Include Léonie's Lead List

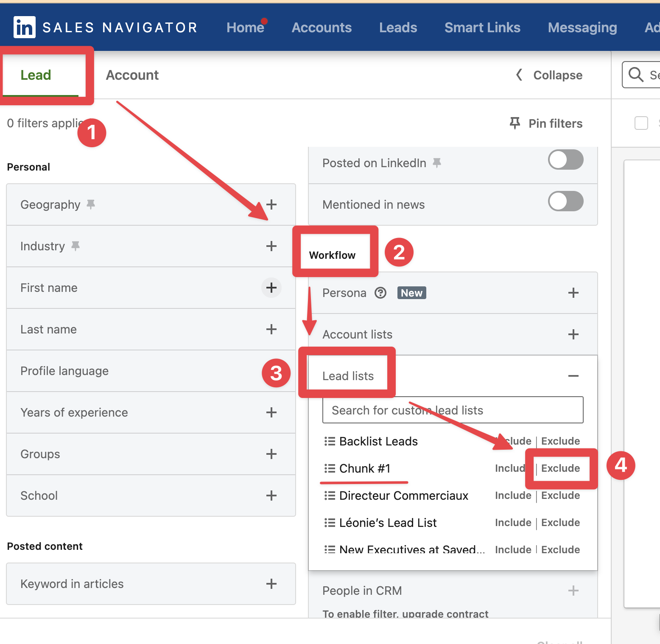(513, 523)
